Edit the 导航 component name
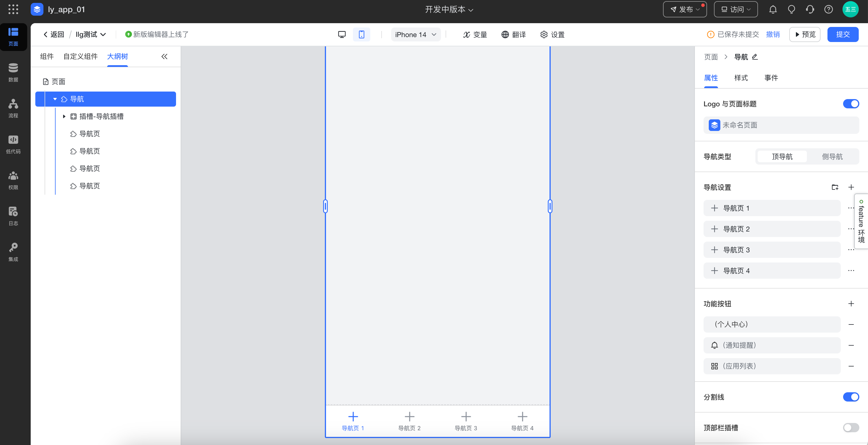The height and width of the screenshot is (445, 868). (x=755, y=56)
